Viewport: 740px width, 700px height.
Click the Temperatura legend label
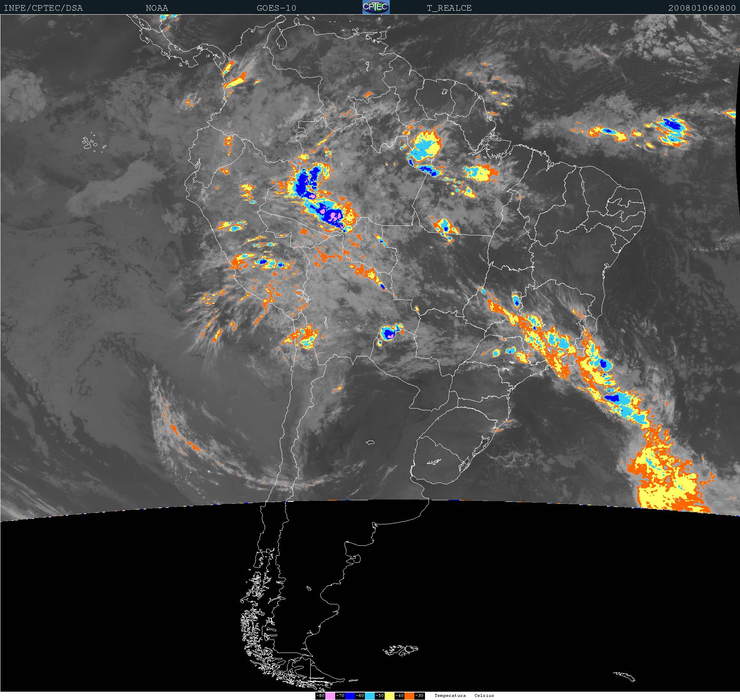point(450,696)
